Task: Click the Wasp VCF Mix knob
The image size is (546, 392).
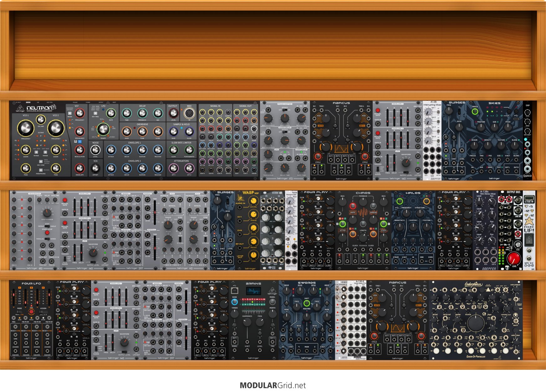Action: click(253, 256)
